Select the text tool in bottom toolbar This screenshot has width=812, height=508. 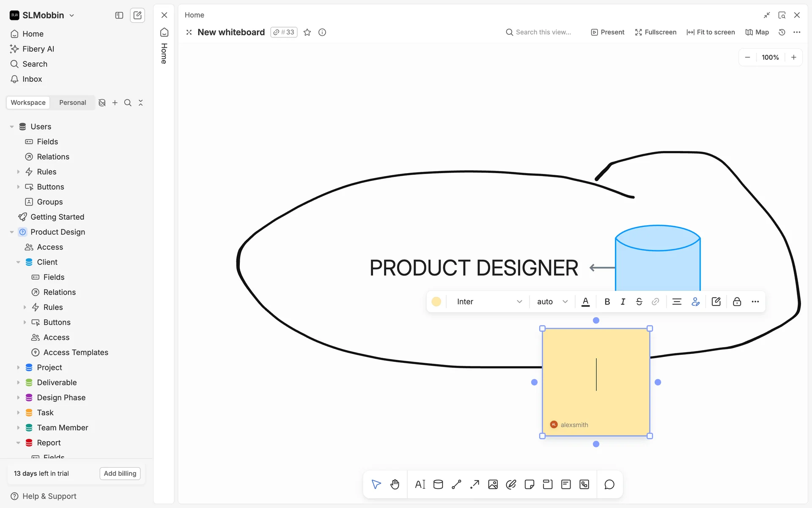point(420,484)
